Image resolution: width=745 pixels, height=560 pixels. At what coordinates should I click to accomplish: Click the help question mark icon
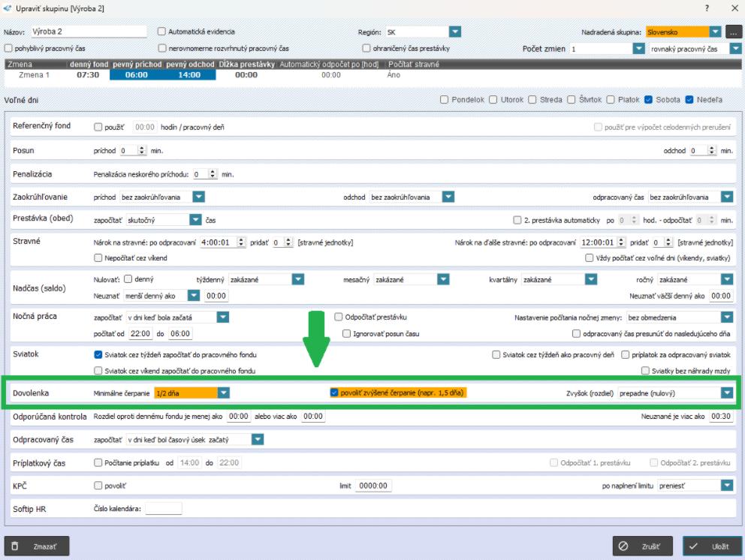click(707, 8)
